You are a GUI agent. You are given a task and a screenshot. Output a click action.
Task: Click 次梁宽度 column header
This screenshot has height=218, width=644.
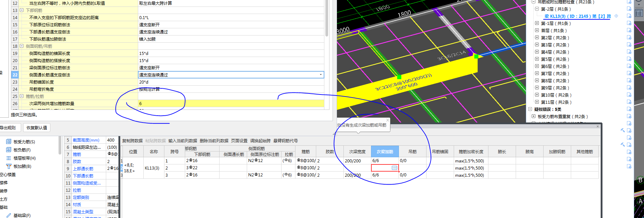(357, 151)
